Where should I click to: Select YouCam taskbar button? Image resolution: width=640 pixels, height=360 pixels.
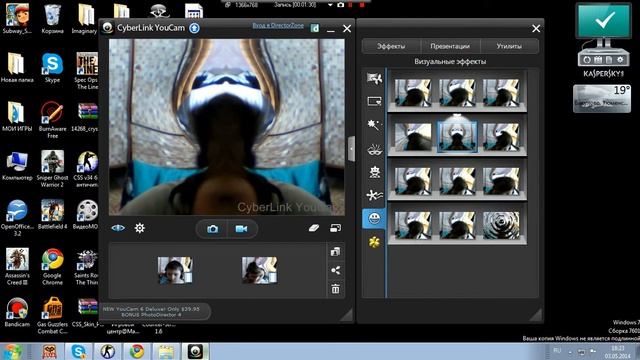pos(196,351)
